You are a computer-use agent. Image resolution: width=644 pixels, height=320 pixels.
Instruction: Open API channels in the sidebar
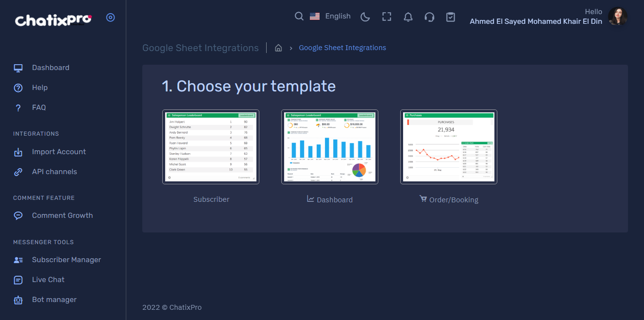tap(54, 172)
